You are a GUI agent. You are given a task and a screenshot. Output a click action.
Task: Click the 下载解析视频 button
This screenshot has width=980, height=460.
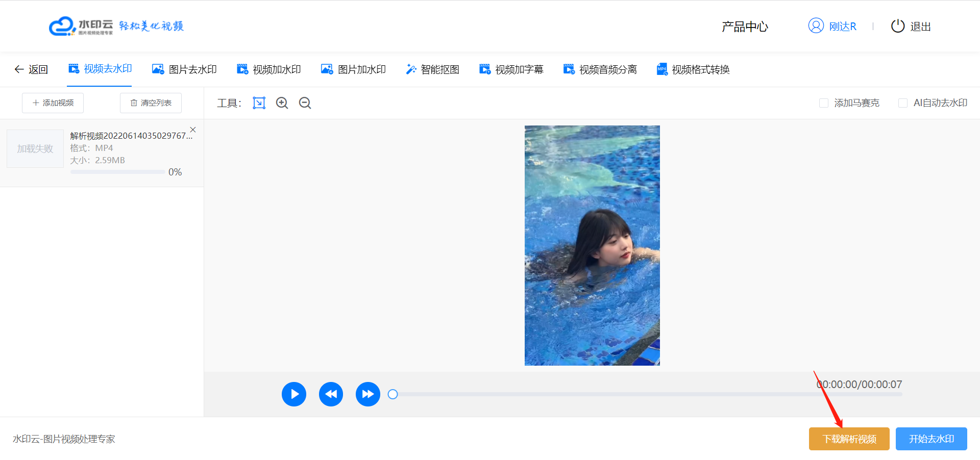pos(849,439)
